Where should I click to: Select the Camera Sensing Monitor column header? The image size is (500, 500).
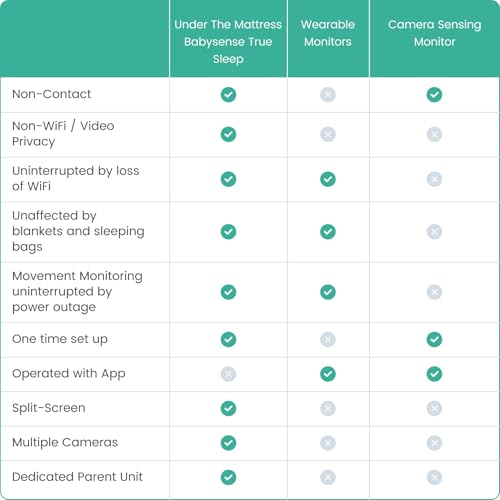(434, 33)
